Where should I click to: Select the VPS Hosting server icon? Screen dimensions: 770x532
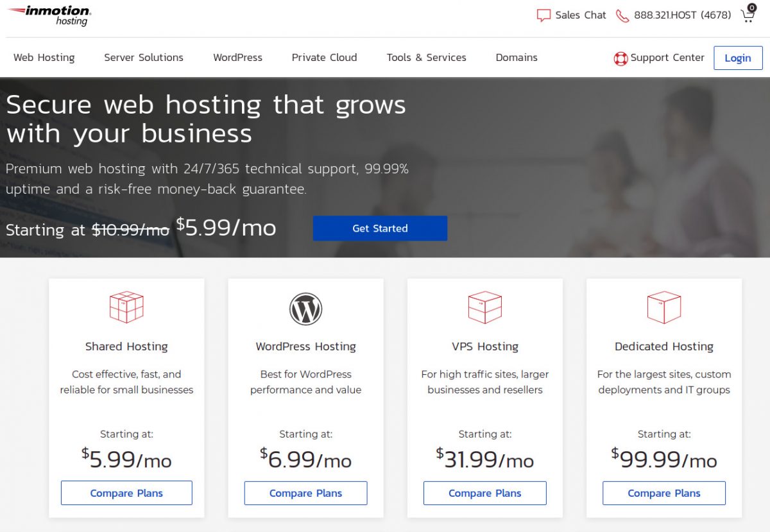pos(484,308)
